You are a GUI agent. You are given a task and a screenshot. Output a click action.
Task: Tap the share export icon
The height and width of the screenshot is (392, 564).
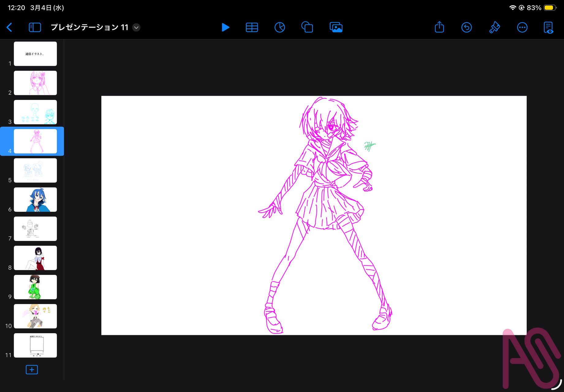click(439, 27)
